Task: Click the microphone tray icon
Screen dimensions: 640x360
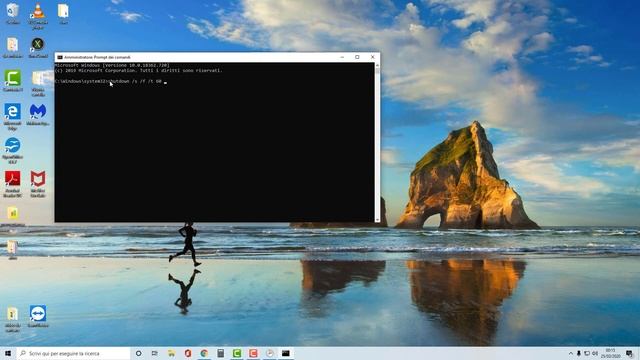Action: pos(578,353)
